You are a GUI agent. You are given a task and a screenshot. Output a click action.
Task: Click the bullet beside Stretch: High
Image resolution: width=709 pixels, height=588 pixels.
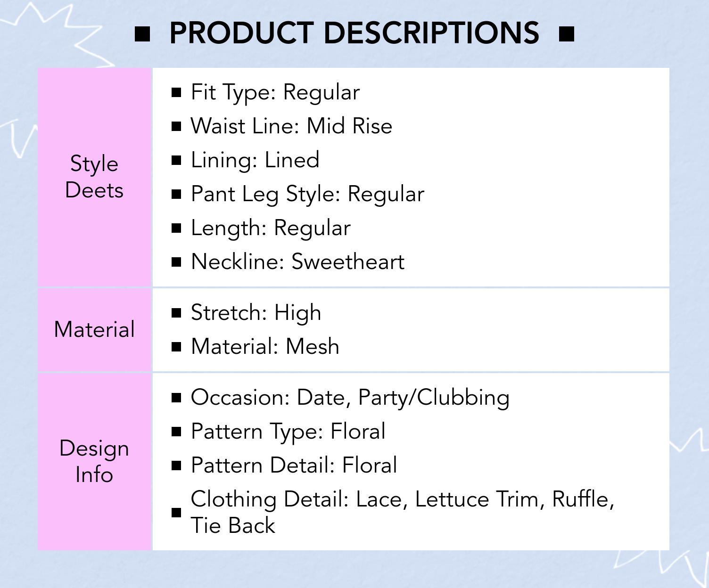tap(176, 313)
